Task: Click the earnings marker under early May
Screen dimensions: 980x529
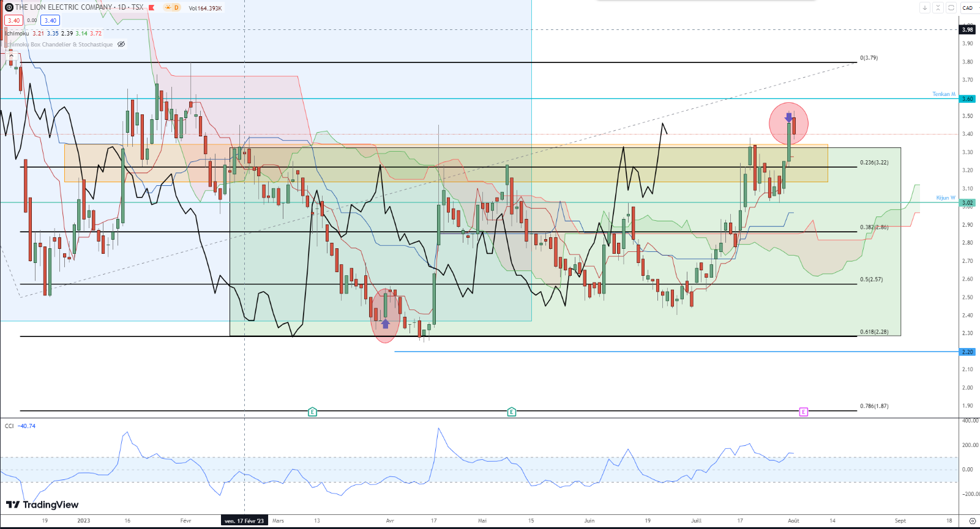Action: [512, 412]
